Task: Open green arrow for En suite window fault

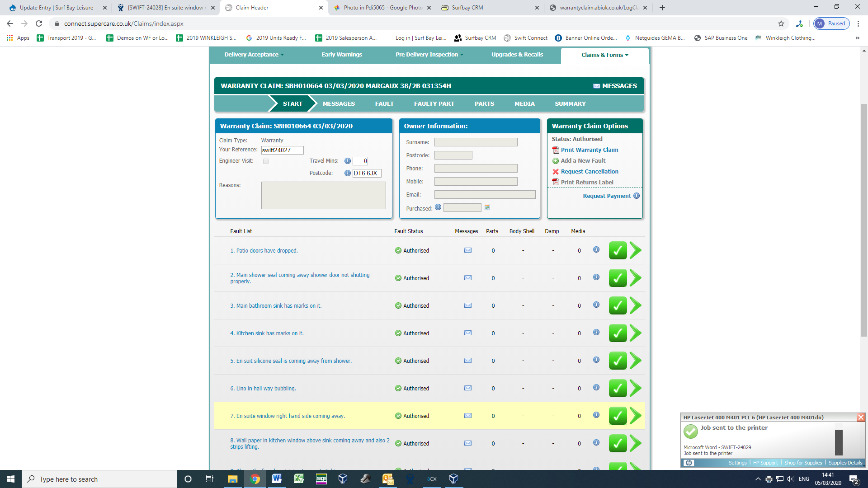Action: coord(636,416)
